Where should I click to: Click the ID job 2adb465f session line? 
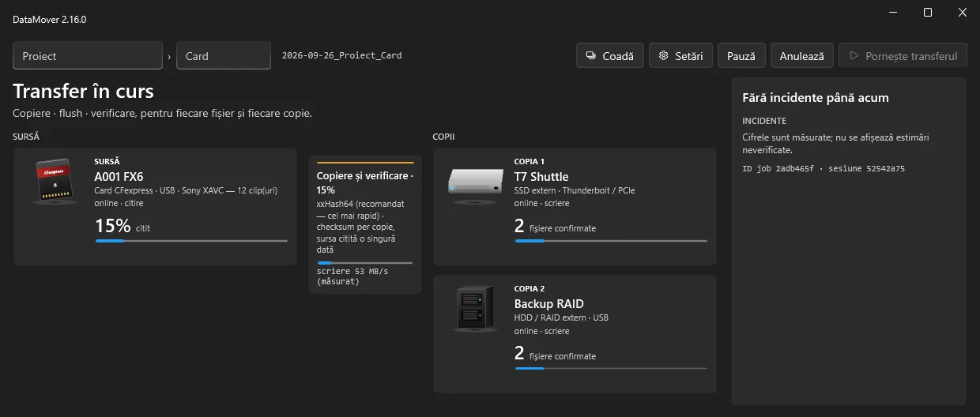pos(824,168)
